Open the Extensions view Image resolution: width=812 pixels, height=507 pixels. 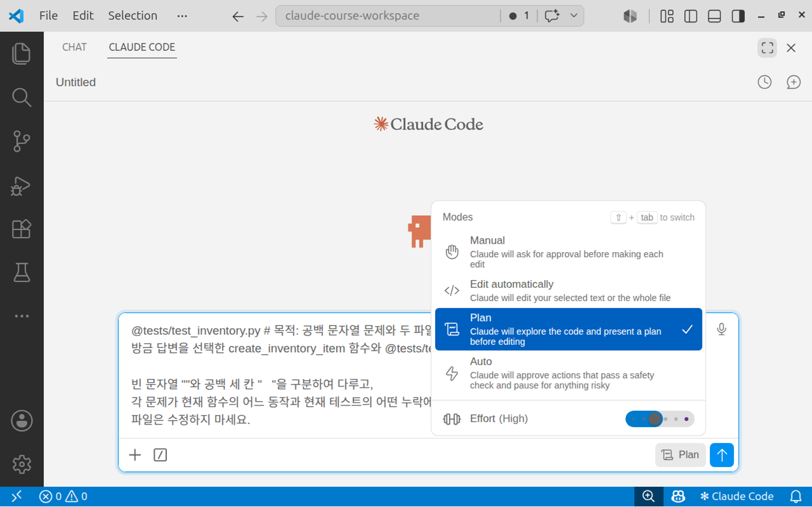point(21,229)
